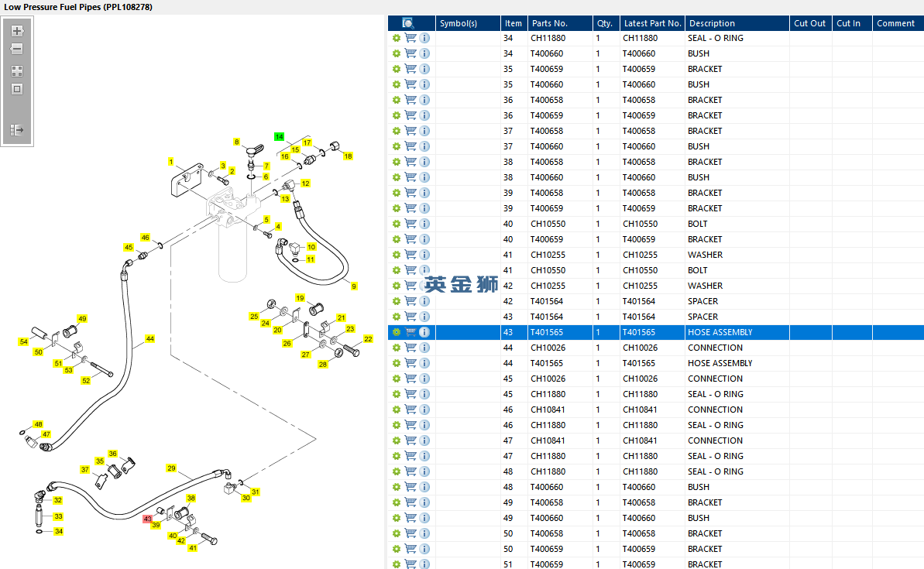Open info for item 48 T400660 bush
The image size is (924, 569).
(x=424, y=487)
